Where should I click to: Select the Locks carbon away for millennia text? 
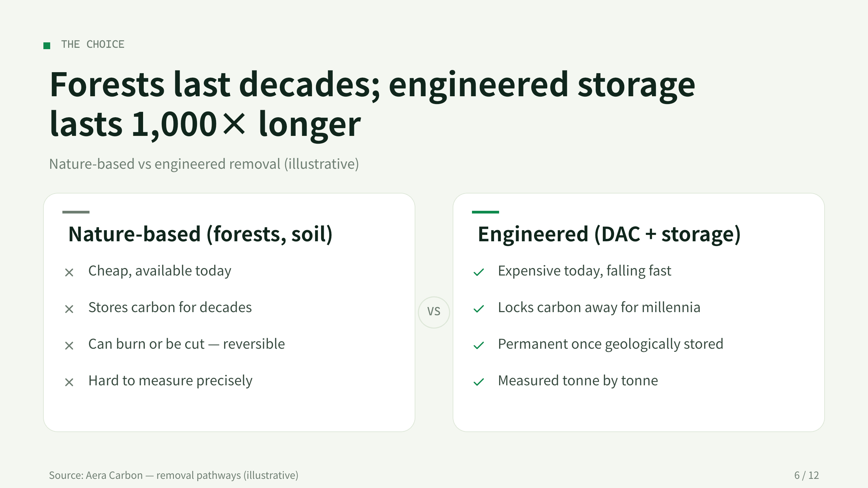(x=599, y=307)
